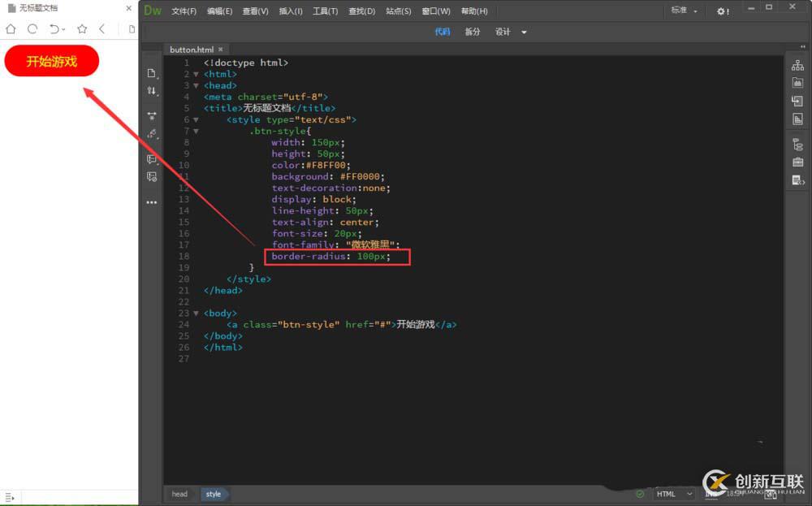Switch to the 拆分 split view tab

click(x=473, y=31)
